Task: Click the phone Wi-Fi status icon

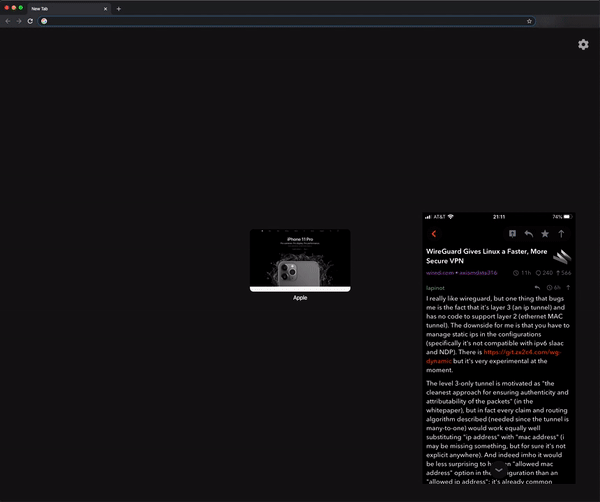Action: (450, 217)
